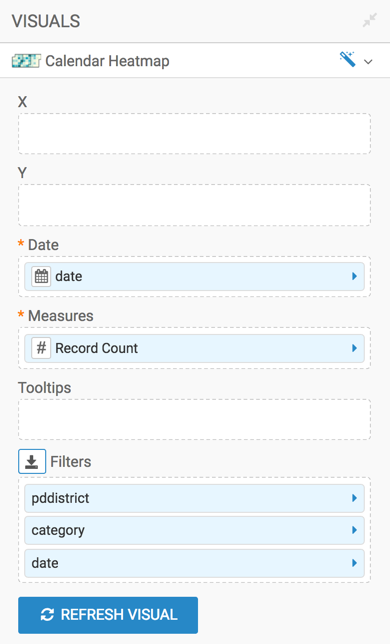Click the hash icon on Record Count
The height and width of the screenshot is (644, 390).
tap(41, 348)
